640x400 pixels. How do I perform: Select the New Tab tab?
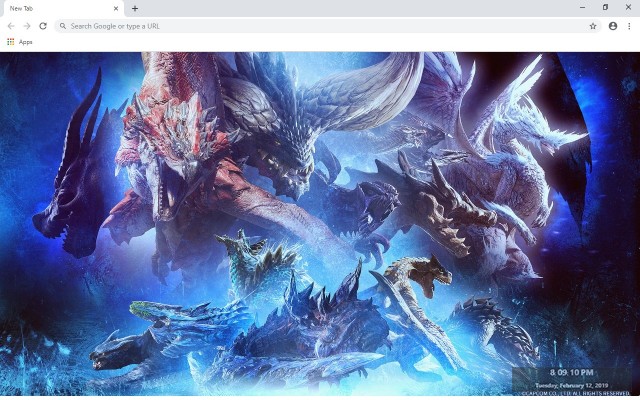(62, 9)
